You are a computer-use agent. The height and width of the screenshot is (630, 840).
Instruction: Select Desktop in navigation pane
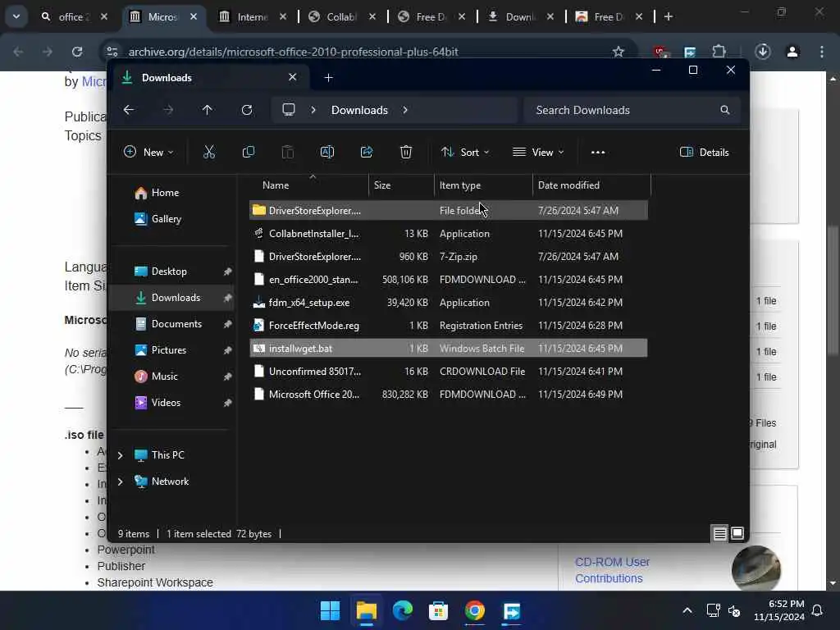point(171,271)
